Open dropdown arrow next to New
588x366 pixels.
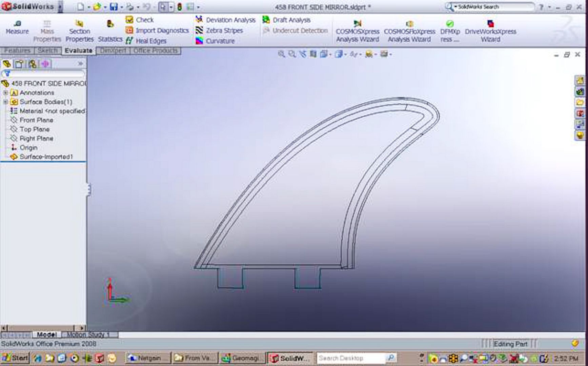(x=88, y=7)
